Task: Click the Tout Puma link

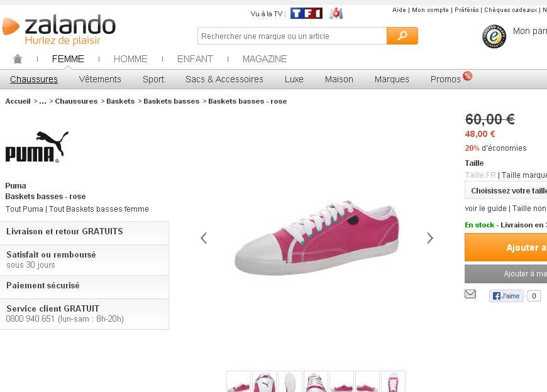Action: click(x=25, y=209)
